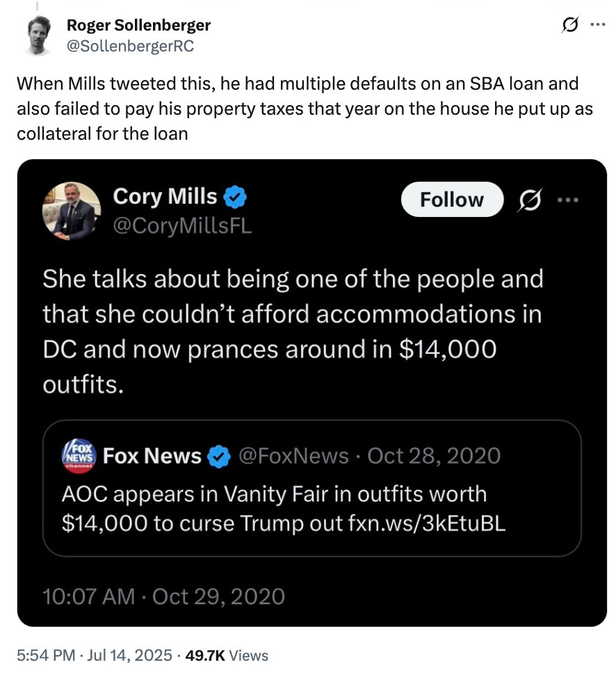Click Cory Mills' blue verified badge
Screen dimensions: 616x683
234,195
